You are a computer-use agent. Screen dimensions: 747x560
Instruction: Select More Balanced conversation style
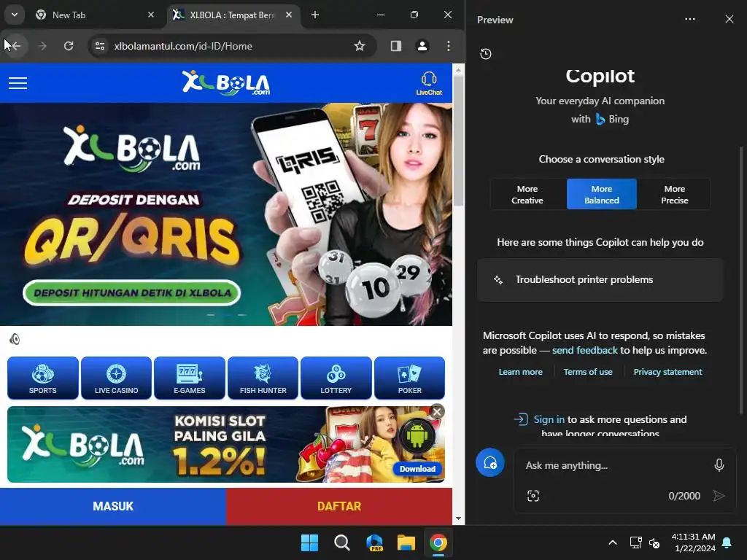pyautogui.click(x=602, y=194)
